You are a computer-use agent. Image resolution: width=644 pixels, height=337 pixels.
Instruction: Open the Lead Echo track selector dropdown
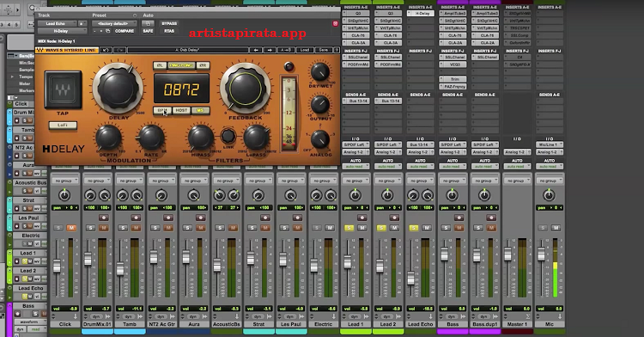pyautogui.click(x=57, y=24)
